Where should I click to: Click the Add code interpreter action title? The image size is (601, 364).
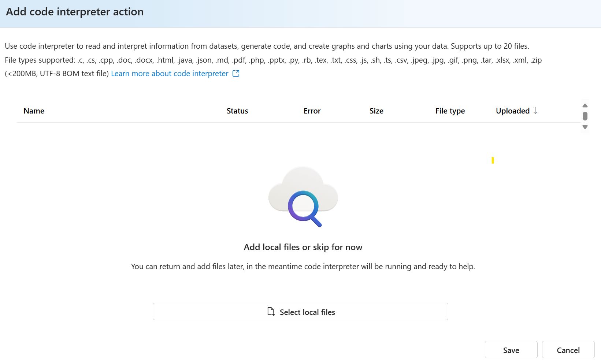tap(75, 12)
